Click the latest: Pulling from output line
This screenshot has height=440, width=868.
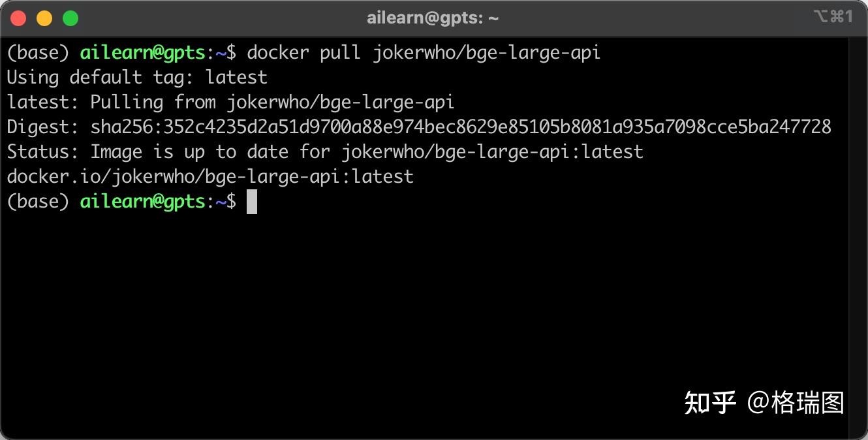coord(230,102)
